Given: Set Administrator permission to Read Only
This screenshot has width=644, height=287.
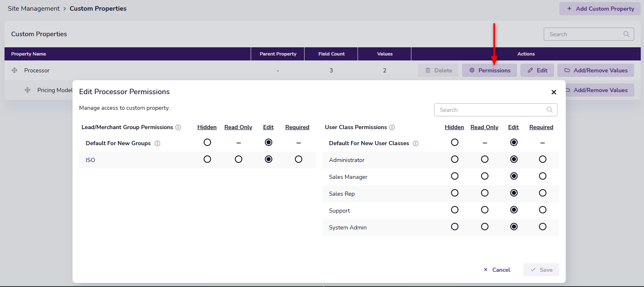Looking at the screenshot, I should click(x=485, y=159).
